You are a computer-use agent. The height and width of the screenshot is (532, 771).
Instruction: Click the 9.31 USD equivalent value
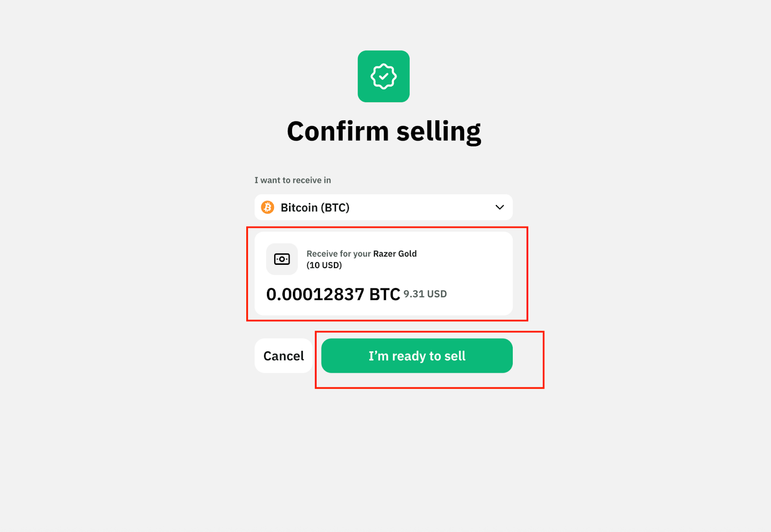coord(425,294)
